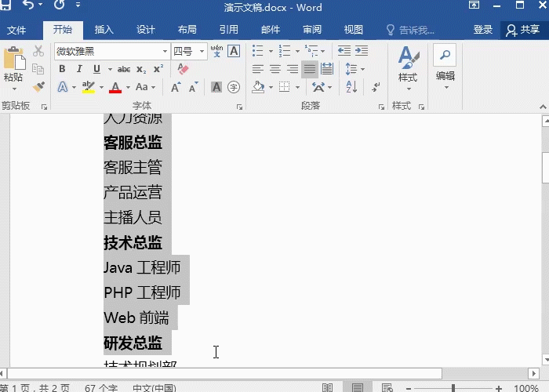Activate the Format Painter brush
The height and width of the screenshot is (392, 549).
coord(38,86)
